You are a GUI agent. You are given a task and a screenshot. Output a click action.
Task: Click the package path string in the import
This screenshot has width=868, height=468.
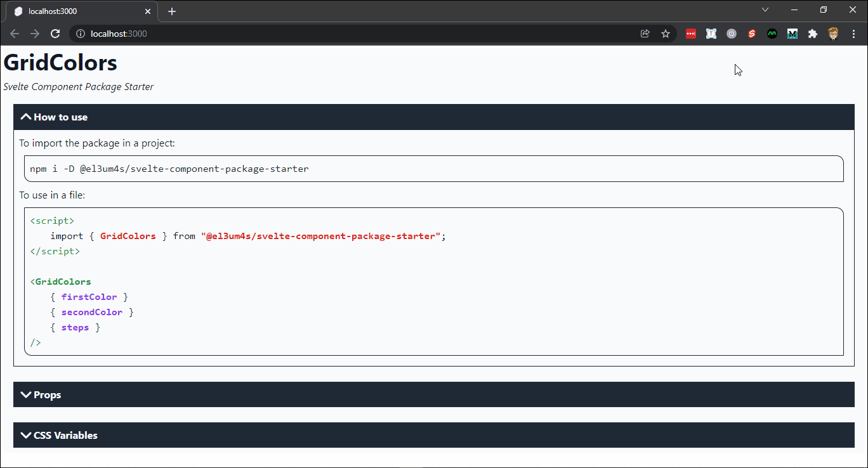pyautogui.click(x=321, y=236)
